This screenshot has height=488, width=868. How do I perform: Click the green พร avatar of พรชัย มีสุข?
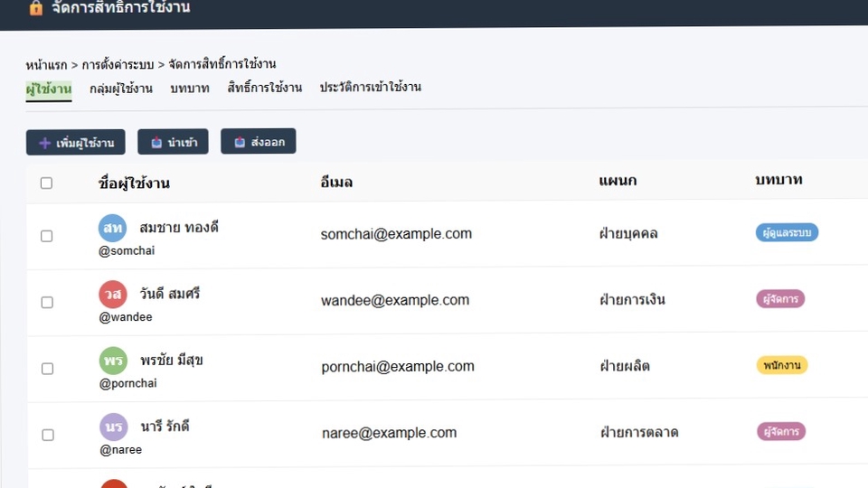pos(113,361)
